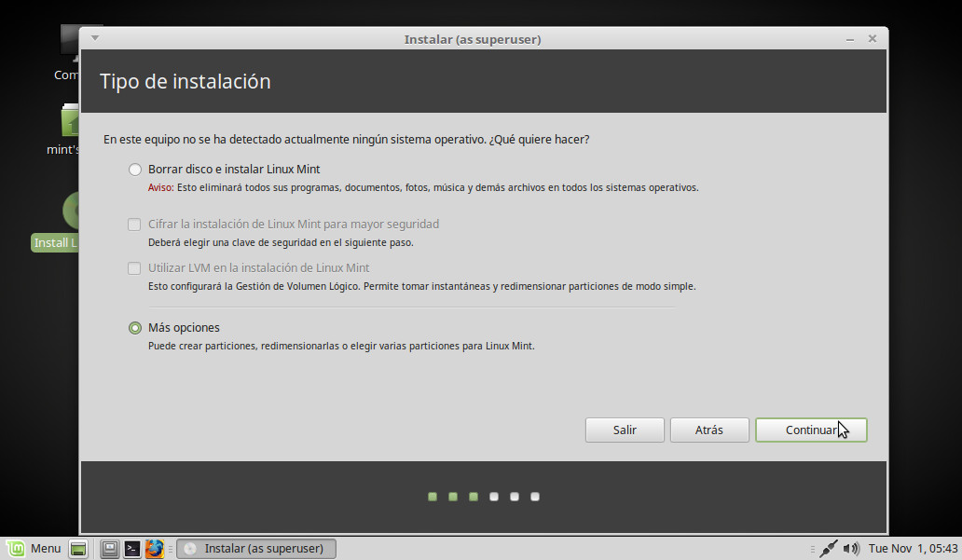Click the Atrás button

[709, 430]
